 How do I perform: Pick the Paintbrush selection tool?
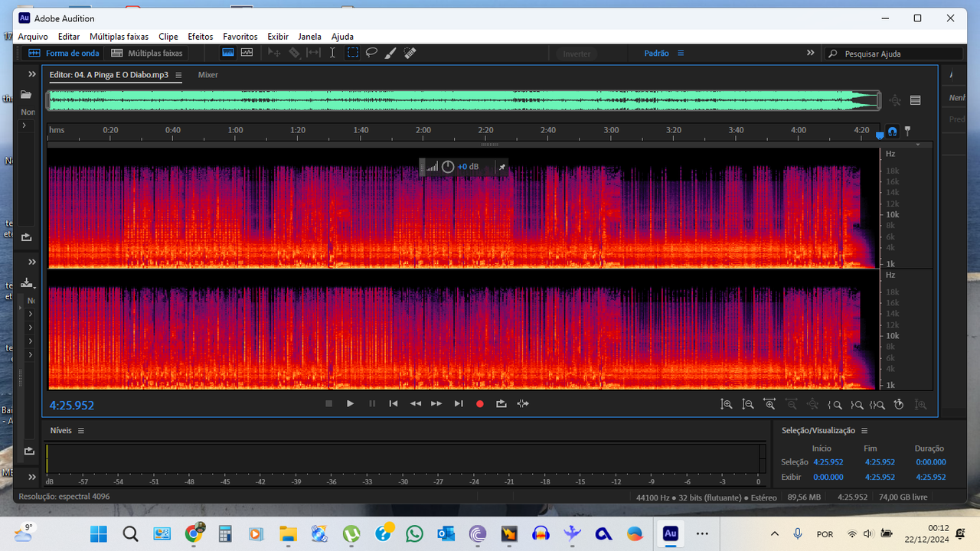(390, 53)
